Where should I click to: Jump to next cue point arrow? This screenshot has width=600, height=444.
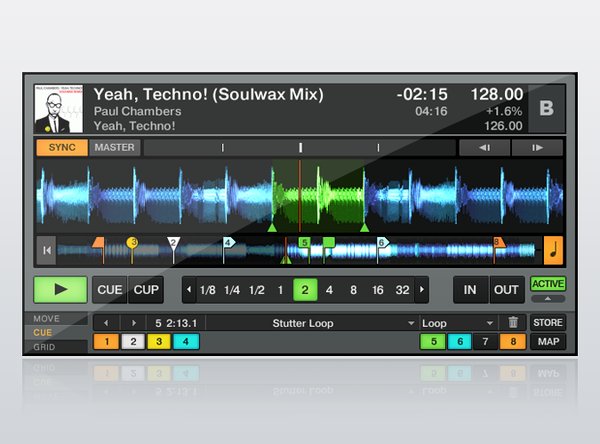pos(134,323)
